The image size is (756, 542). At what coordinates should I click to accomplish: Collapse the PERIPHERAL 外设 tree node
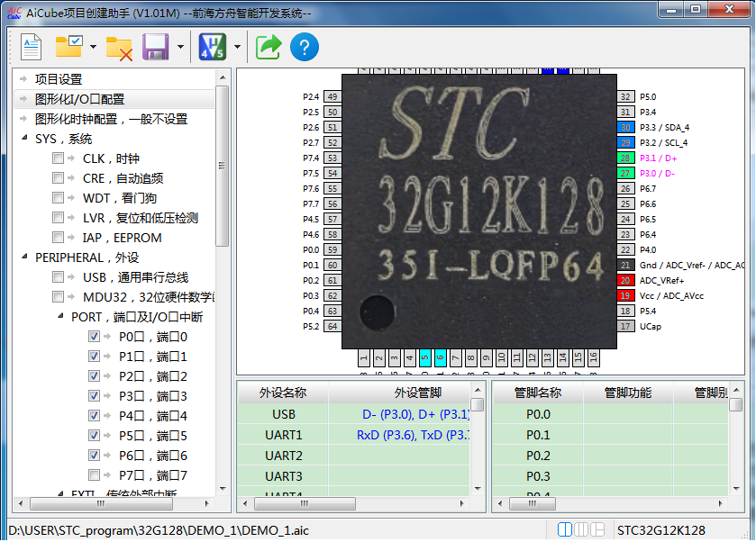coord(24,257)
